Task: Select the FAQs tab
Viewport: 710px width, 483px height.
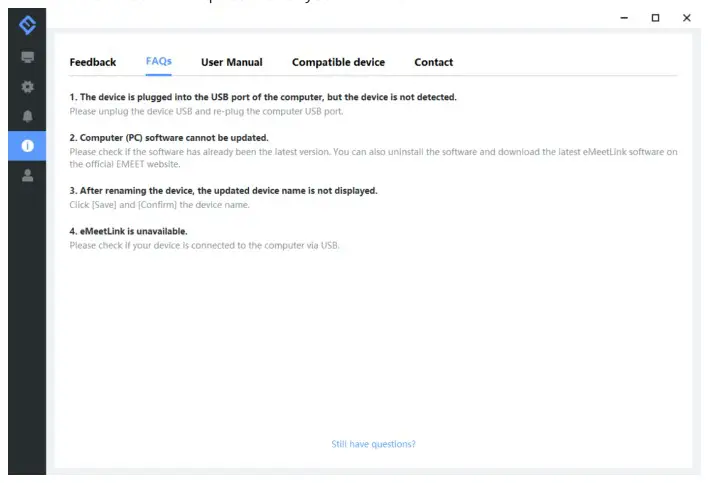Action: coord(158,62)
